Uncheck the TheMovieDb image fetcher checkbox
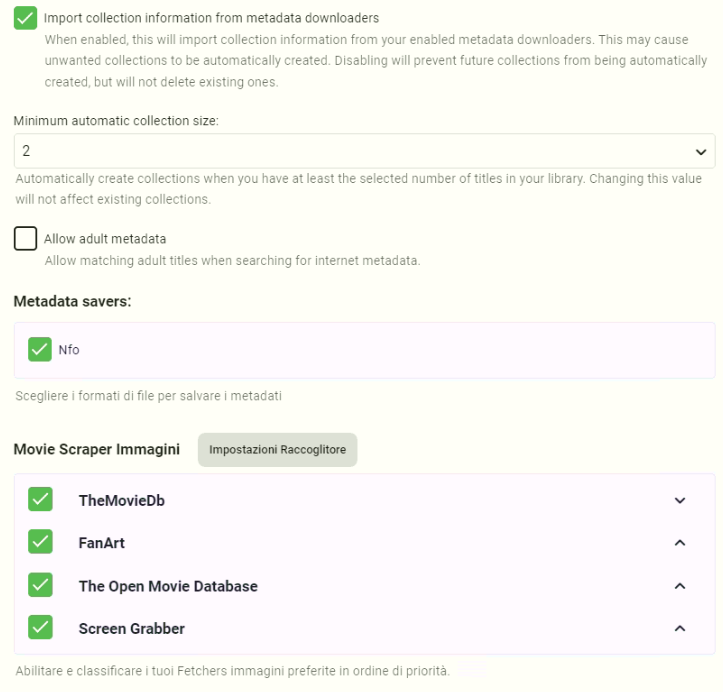This screenshot has width=723, height=692. pos(40,500)
